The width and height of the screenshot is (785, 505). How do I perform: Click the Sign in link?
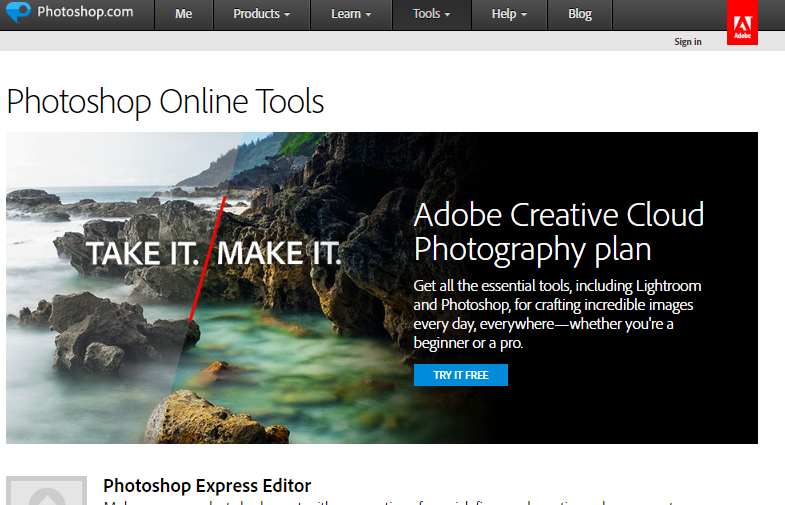click(x=687, y=42)
